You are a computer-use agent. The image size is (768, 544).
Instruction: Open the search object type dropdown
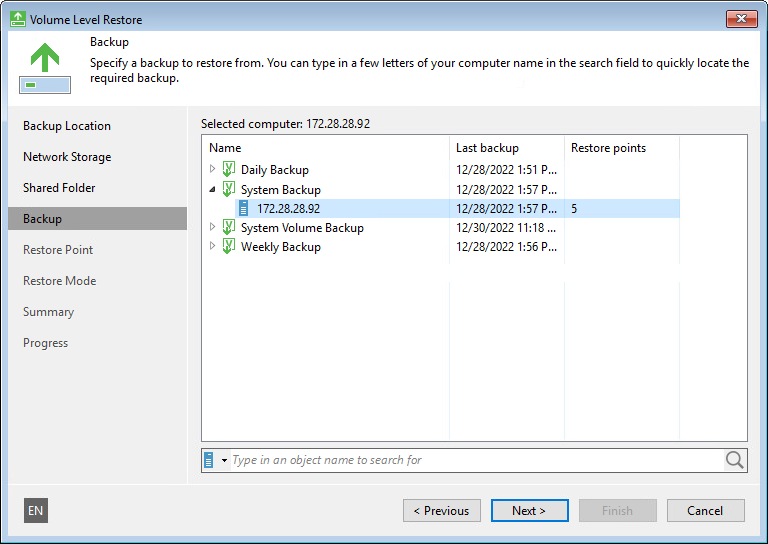pos(224,460)
